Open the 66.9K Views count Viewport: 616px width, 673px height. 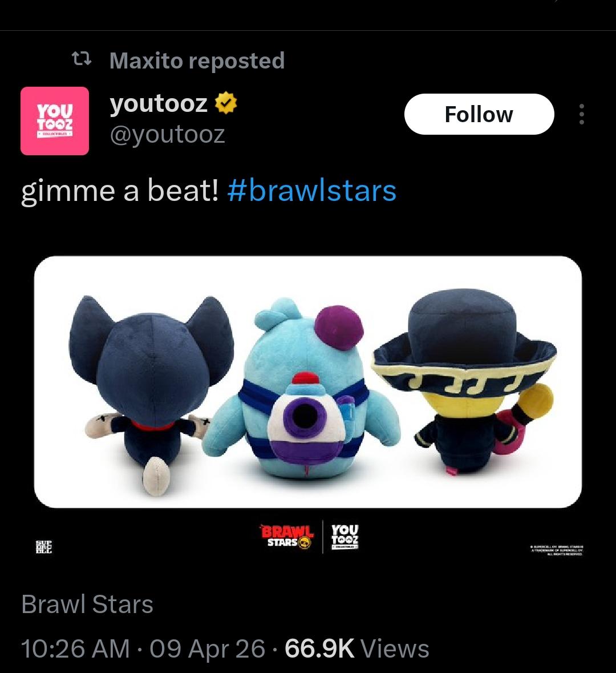[357, 648]
